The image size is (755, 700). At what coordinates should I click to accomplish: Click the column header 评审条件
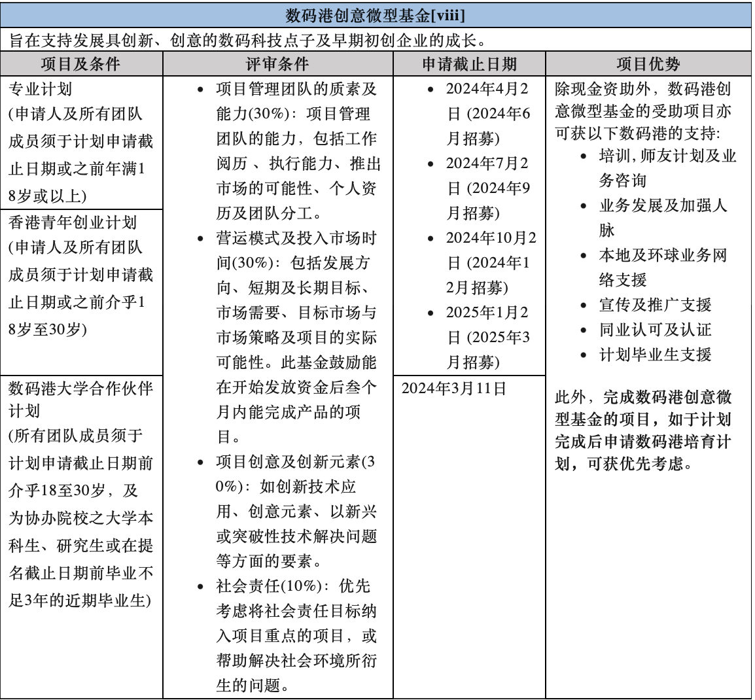click(277, 64)
